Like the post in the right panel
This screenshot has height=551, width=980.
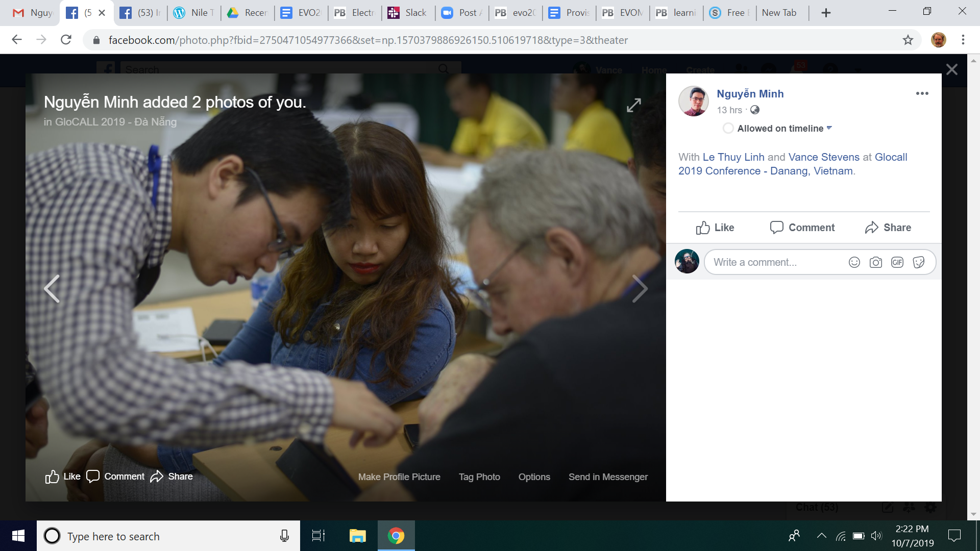(715, 228)
